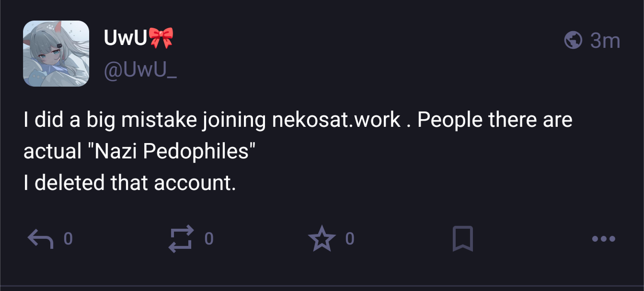
Task: Reply to the UwU post
Action: click(x=39, y=239)
